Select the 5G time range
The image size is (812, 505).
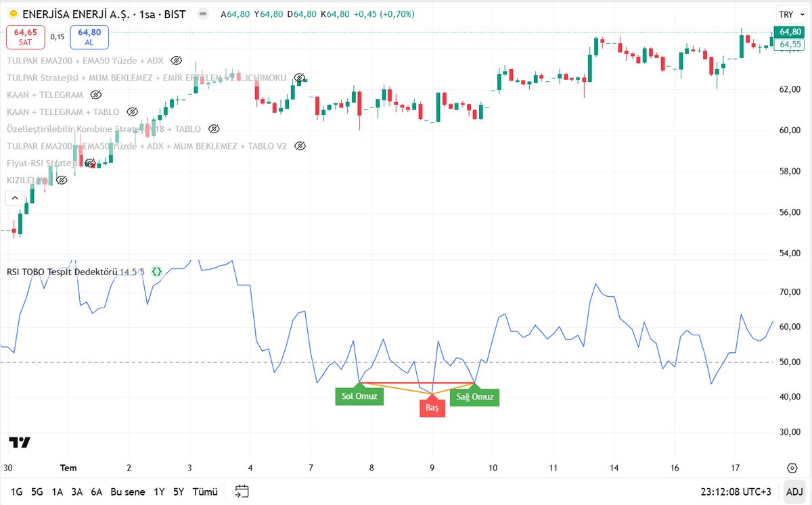pos(38,491)
